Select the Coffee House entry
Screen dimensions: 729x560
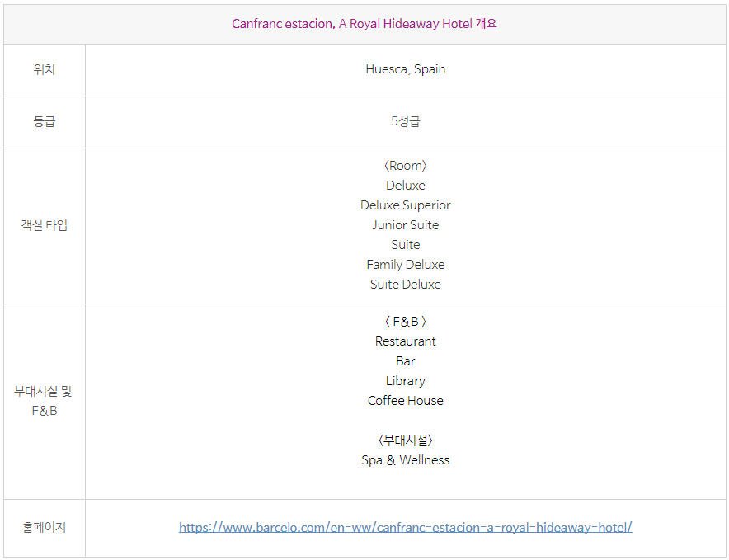(406, 401)
